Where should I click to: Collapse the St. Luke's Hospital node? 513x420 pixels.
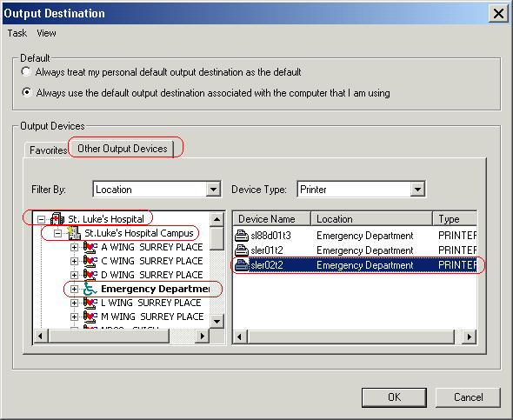[x=41, y=219]
